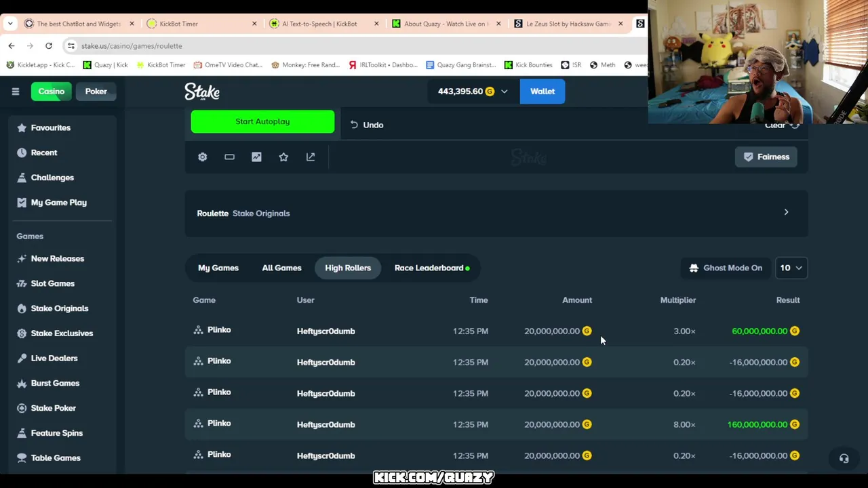
Task: Open the Fairness button
Action: click(x=766, y=157)
